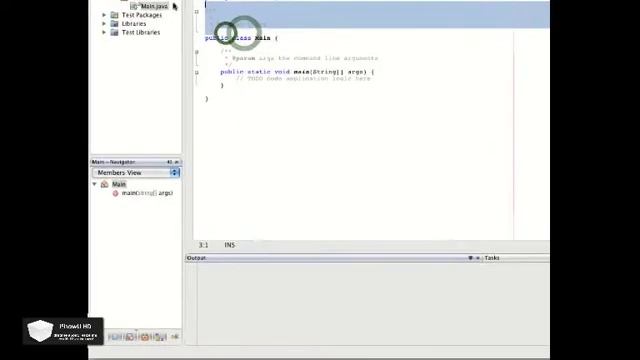The image size is (640, 360).
Task: Select the Main class label in Navigator
Action: click(119, 184)
